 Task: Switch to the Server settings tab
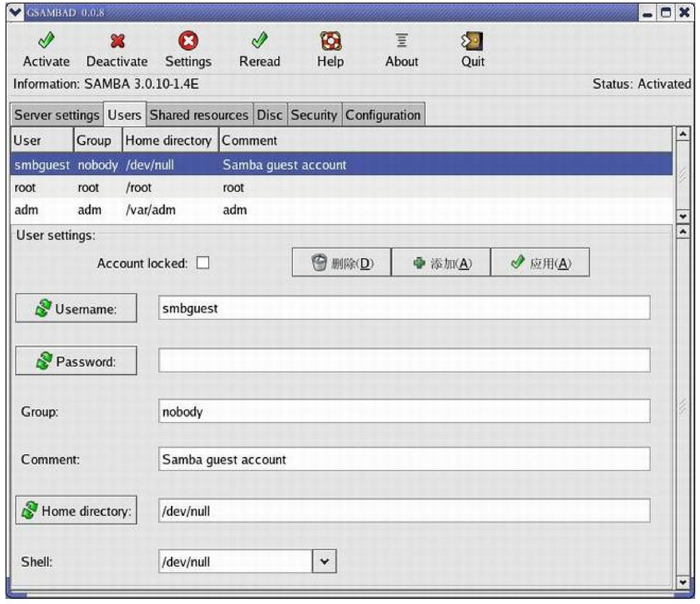57,115
